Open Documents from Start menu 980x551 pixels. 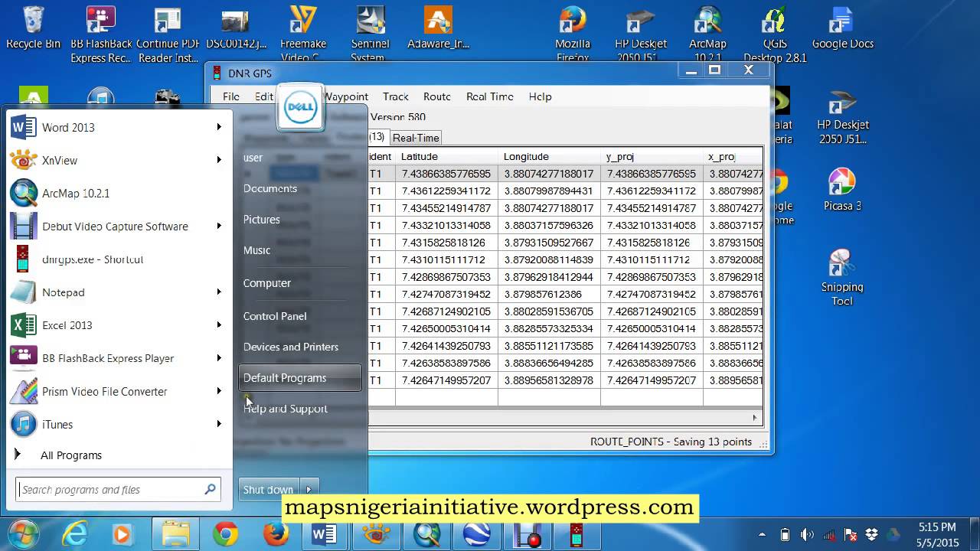pyautogui.click(x=270, y=188)
